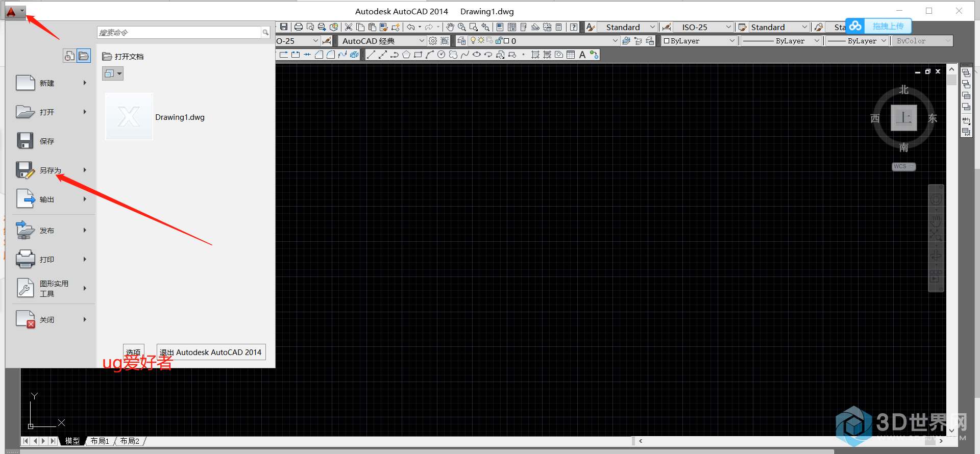Viewport: 980px width, 454px height.
Task: Click the save (floppy disk) toolbar icon
Action: [x=284, y=27]
